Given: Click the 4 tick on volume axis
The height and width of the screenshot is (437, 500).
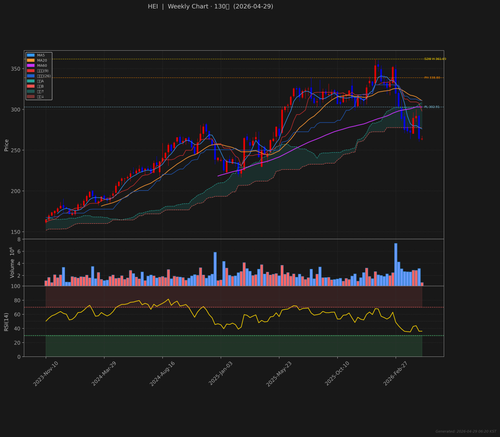Looking at the screenshot, I should tap(19, 264).
